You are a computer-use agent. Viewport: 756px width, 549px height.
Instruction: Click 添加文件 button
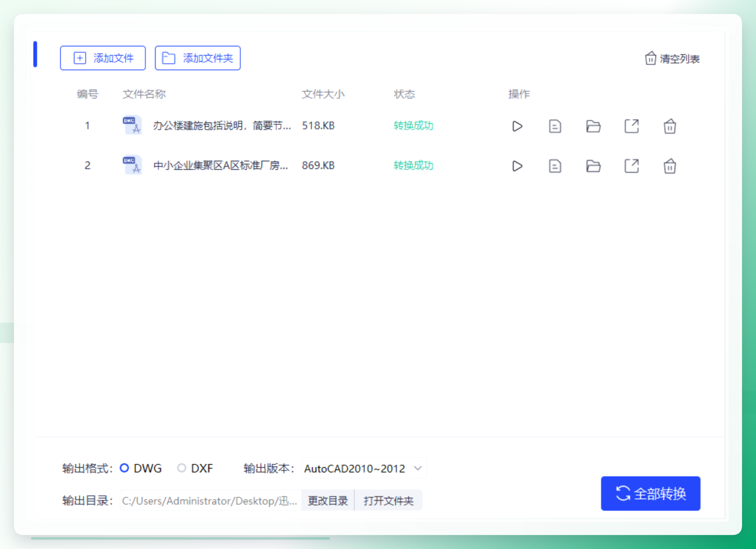coord(103,58)
